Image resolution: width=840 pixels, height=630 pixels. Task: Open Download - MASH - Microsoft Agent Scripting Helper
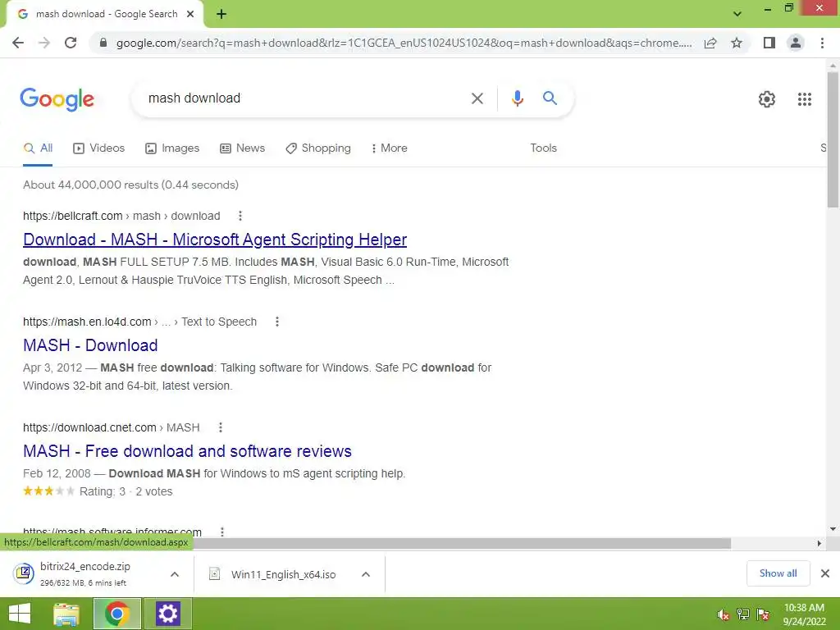coord(215,240)
